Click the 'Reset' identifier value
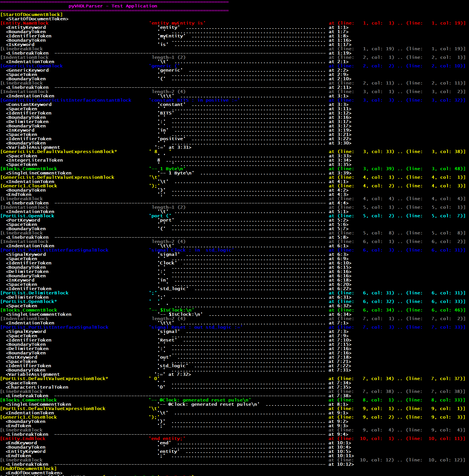 (167, 340)
